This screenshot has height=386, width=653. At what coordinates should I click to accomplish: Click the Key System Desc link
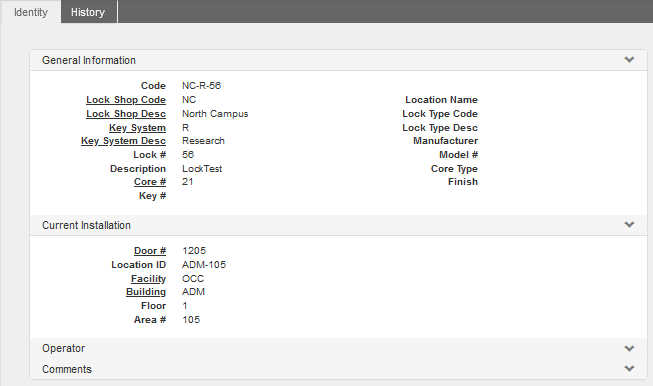123,141
